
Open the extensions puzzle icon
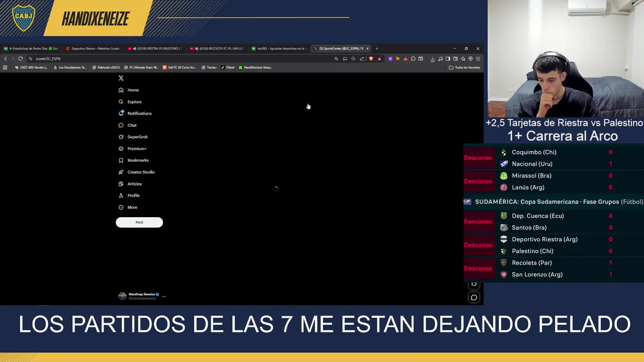[413, 59]
